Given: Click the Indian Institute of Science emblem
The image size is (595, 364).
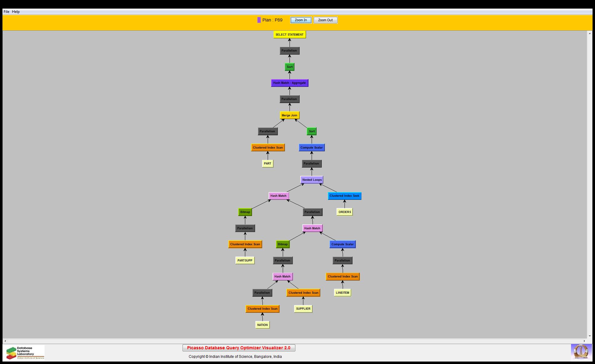Looking at the screenshot, I should pos(581,352).
